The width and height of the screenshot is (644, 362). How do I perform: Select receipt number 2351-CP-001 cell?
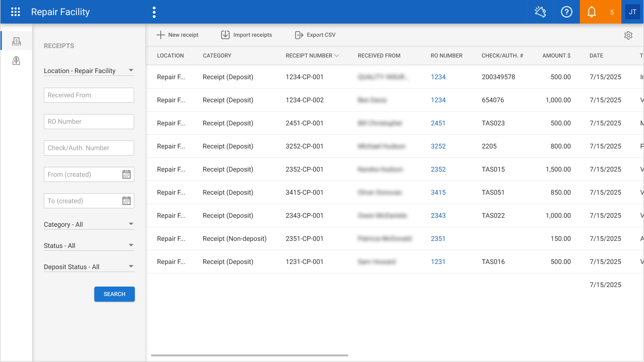(305, 239)
